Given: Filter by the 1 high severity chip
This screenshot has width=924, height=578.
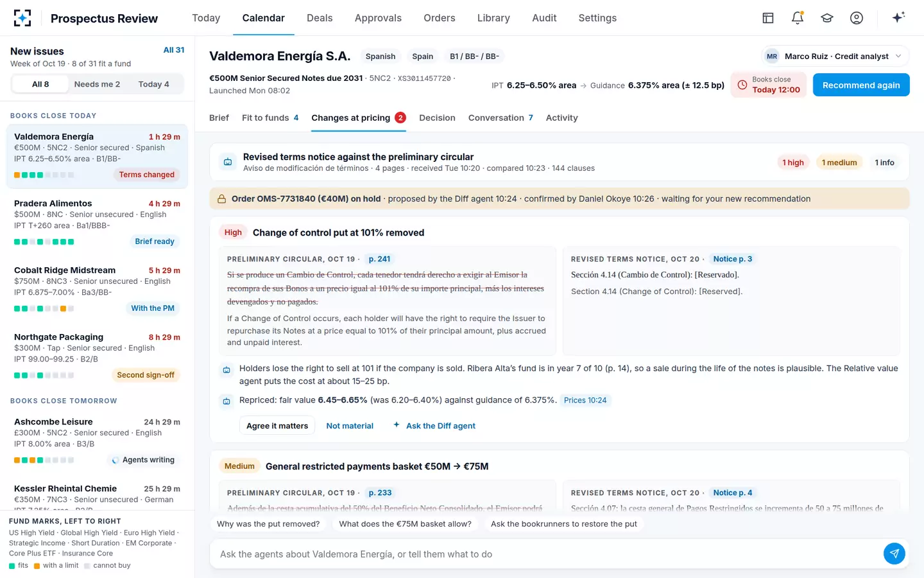Looking at the screenshot, I should 793,162.
